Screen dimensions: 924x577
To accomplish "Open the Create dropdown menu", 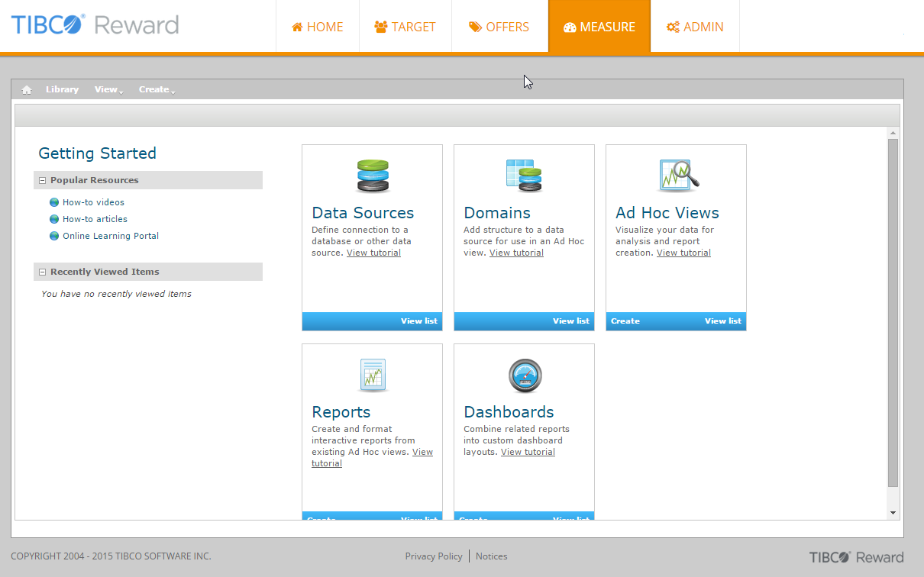I will 157,90.
